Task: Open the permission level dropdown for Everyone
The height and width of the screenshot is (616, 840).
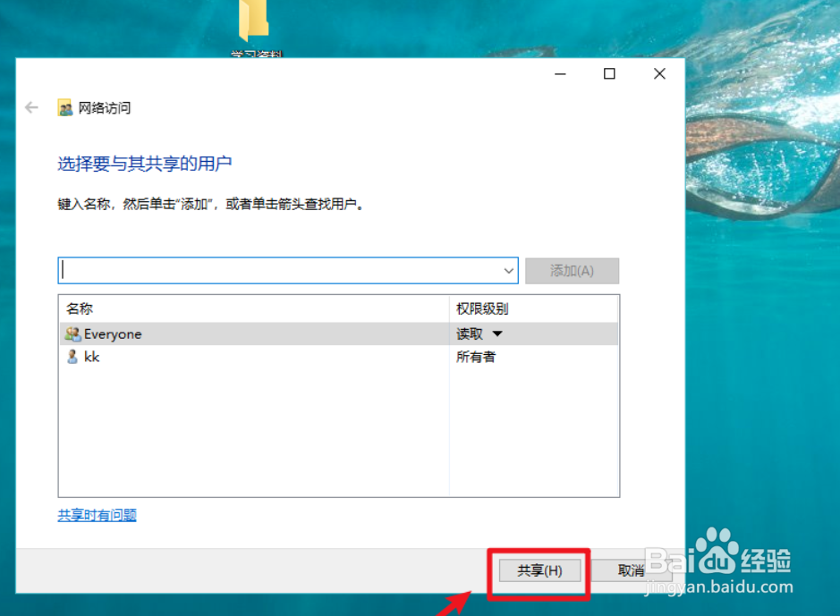Action: point(498,333)
